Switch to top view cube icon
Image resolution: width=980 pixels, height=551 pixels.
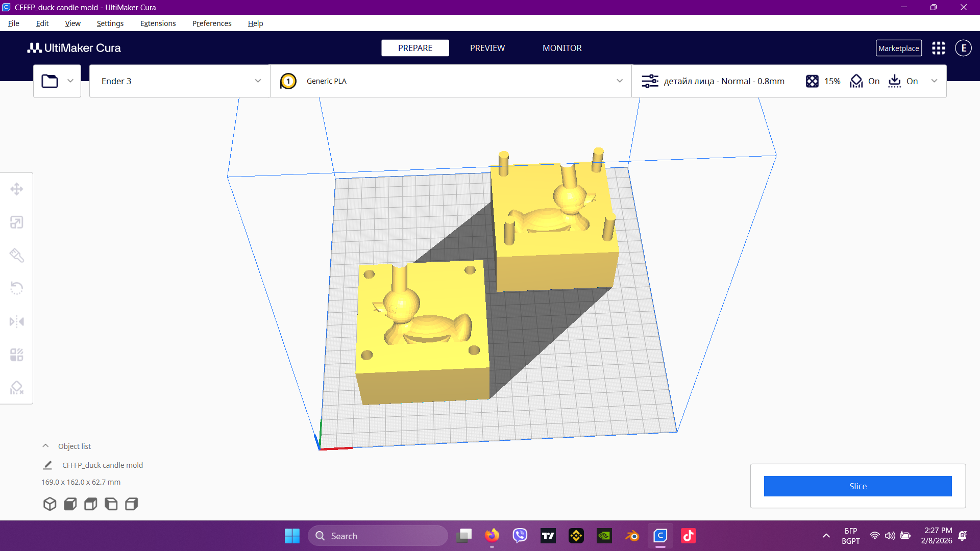click(x=90, y=504)
